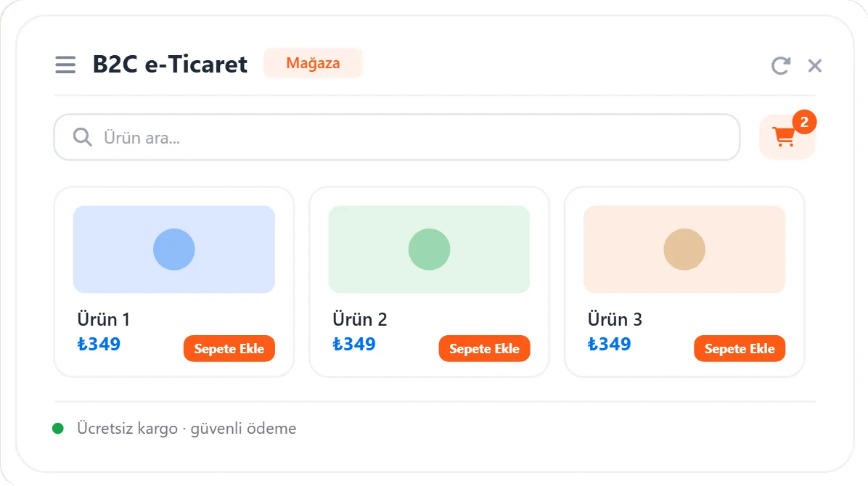Open the orange Ürün 3 image
This screenshot has height=486, width=868.
[684, 250]
